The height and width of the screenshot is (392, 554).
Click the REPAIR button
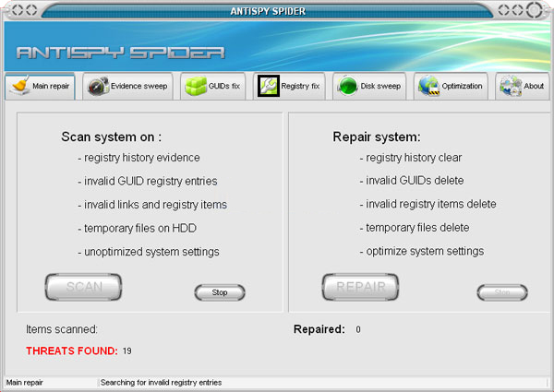tap(360, 287)
